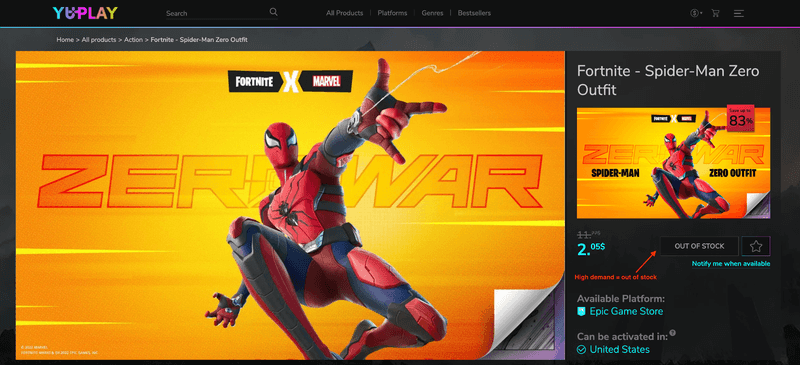Open All Products menu

[344, 13]
